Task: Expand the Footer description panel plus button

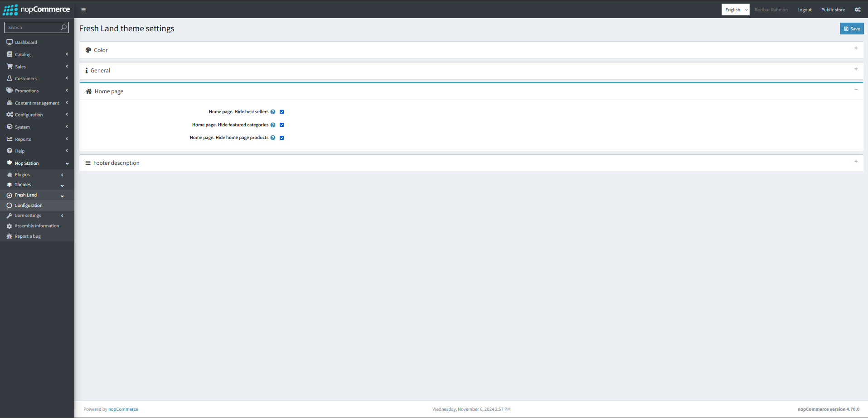Action: point(856,161)
